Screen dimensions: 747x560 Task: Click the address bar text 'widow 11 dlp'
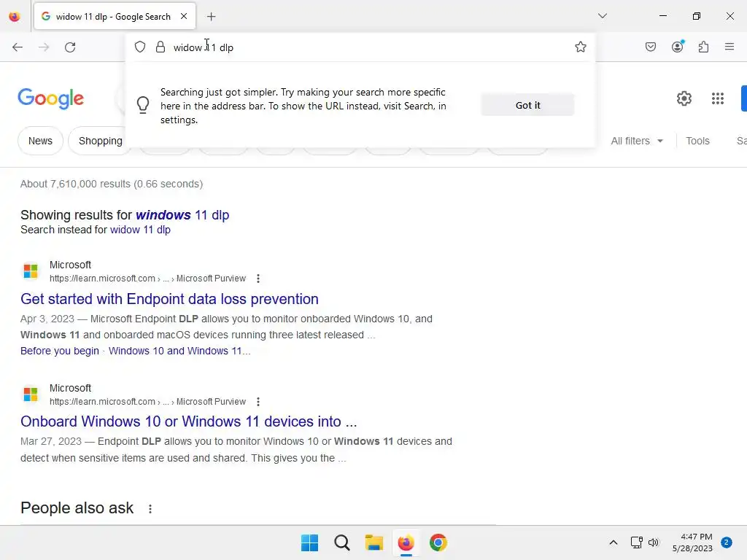(x=204, y=47)
